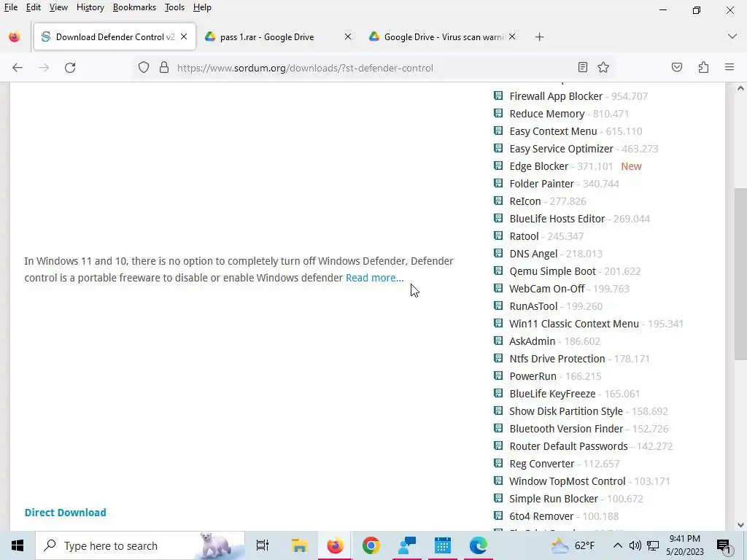Image resolution: width=747 pixels, height=560 pixels.
Task: Go back to the previous page
Action: 18,68
